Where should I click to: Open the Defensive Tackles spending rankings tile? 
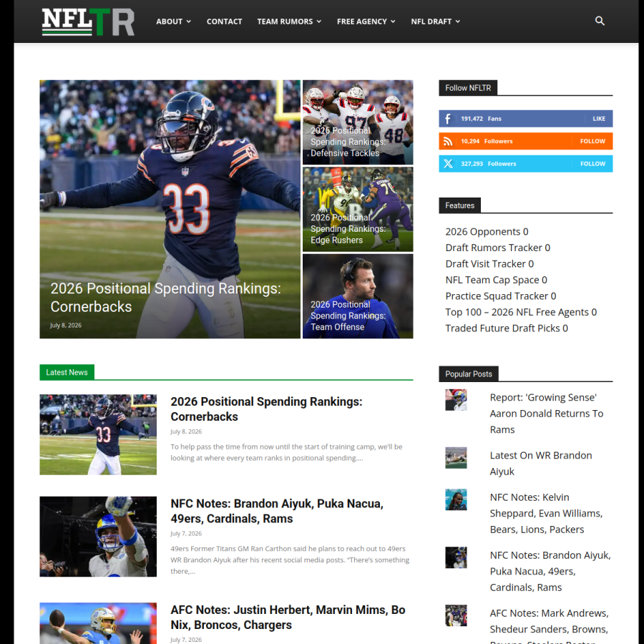click(x=358, y=122)
